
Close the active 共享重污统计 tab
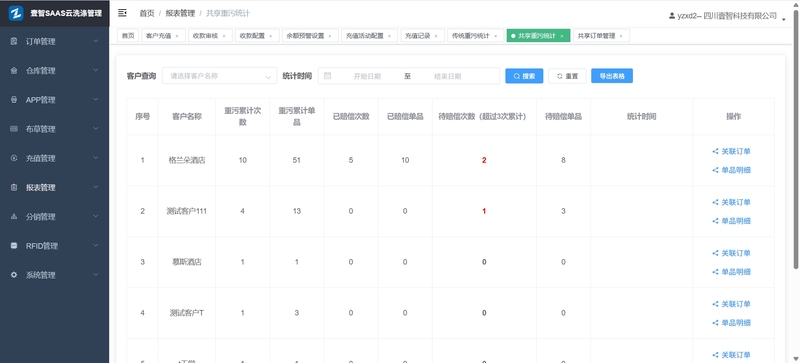pyautogui.click(x=562, y=36)
